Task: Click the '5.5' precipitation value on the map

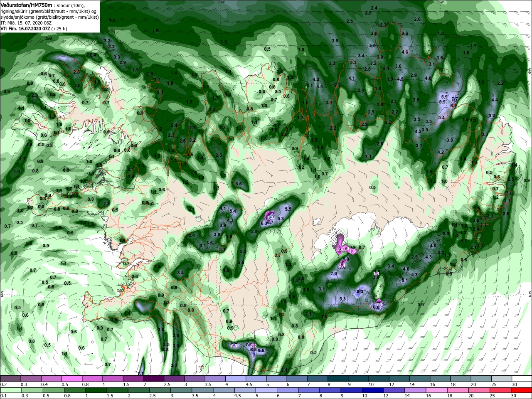Action: click(288, 209)
